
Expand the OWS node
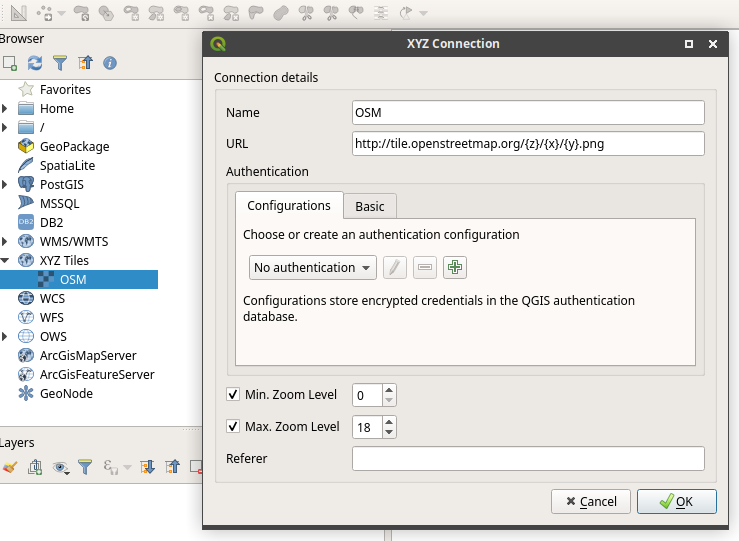(x=5, y=336)
